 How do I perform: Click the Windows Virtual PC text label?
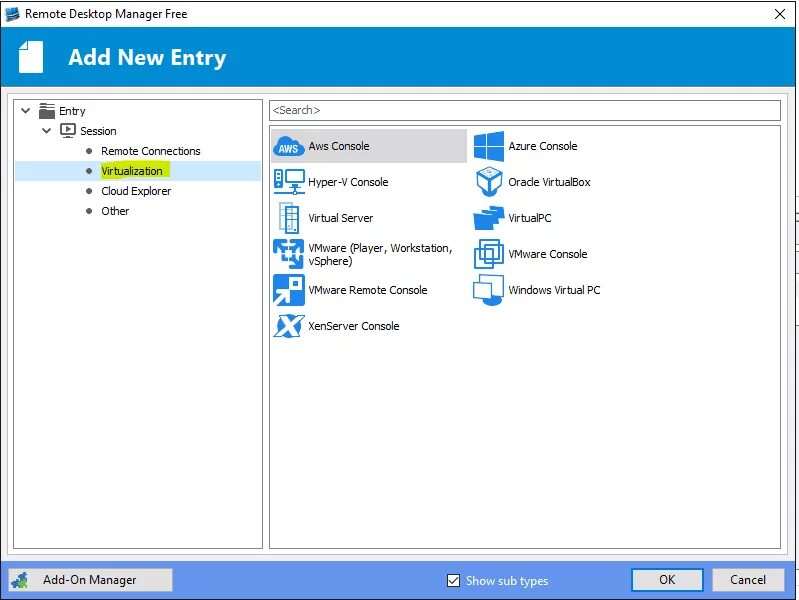pos(554,290)
